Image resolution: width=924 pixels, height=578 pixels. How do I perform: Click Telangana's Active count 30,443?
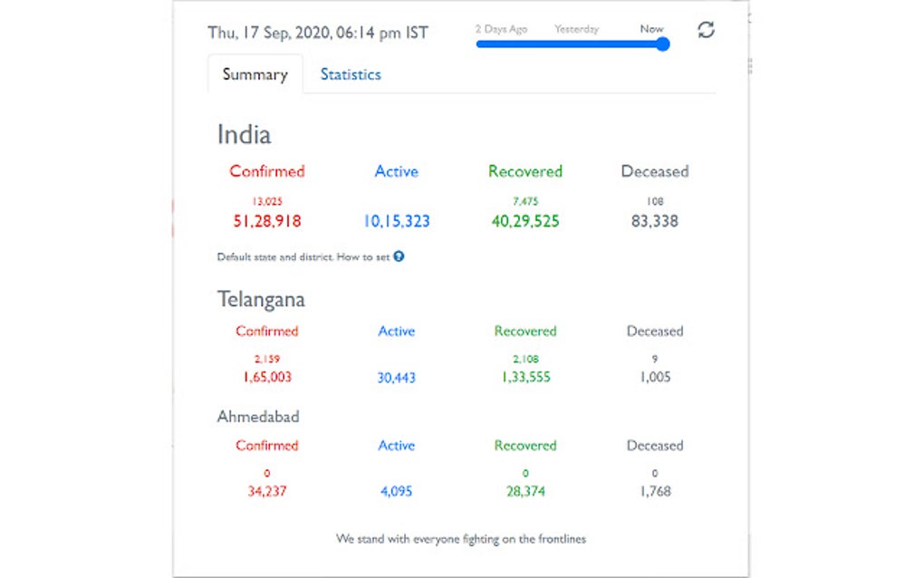396,377
